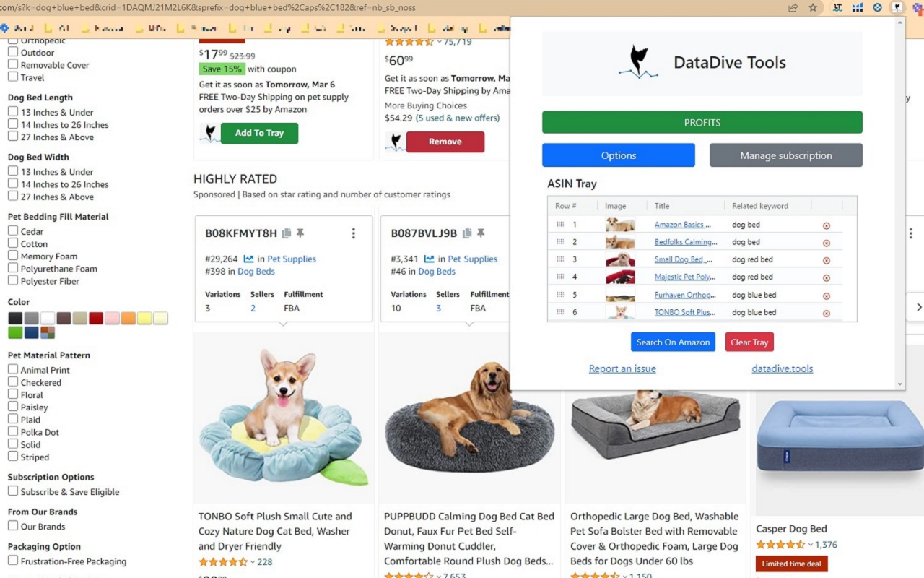Remove row 3 from the ASIN Tray
This screenshot has width=924, height=578.
coord(827,261)
